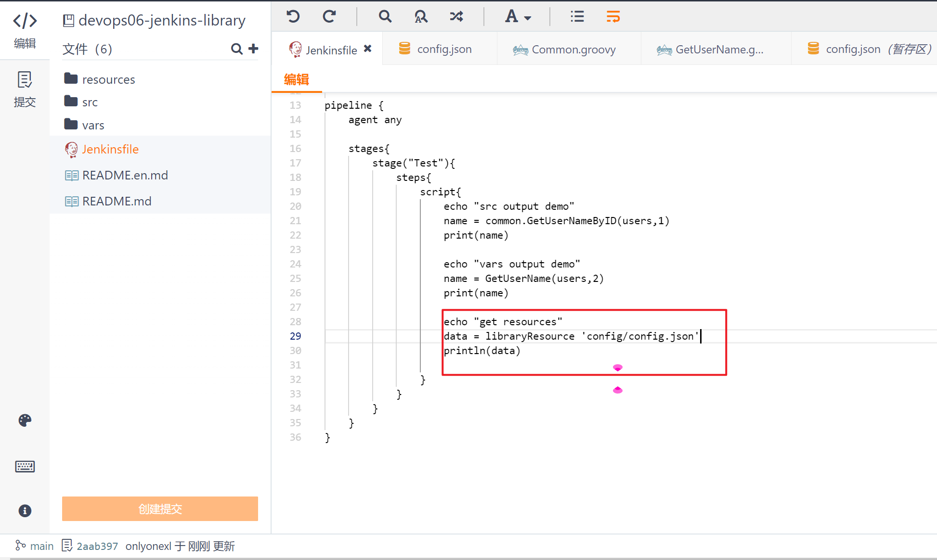Click the shuffle arrows toolbar icon

click(456, 17)
